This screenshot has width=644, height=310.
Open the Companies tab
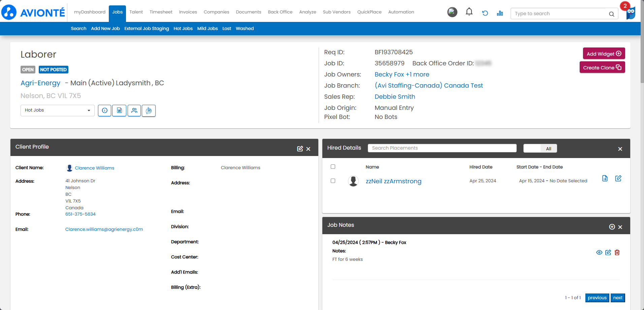tap(216, 12)
